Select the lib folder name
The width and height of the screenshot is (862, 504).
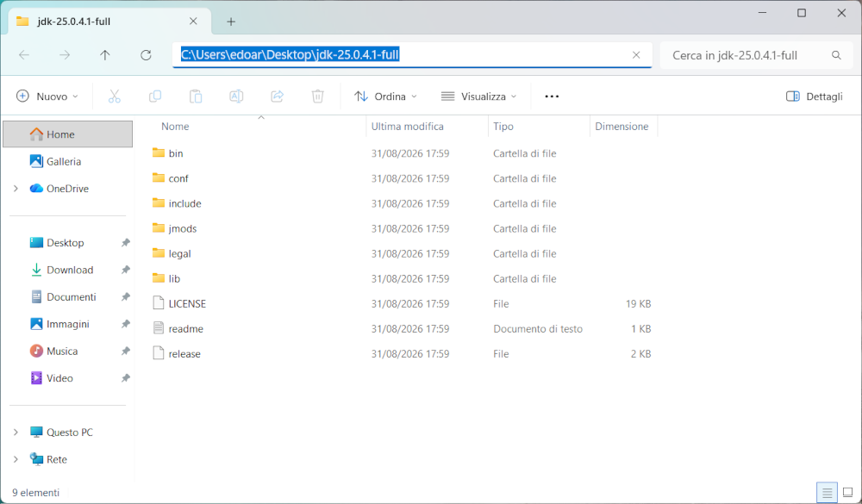(174, 278)
